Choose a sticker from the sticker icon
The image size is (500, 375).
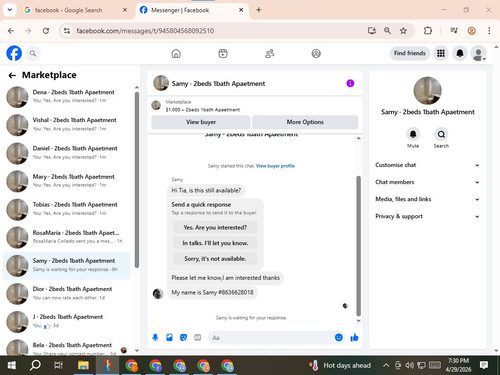[183, 337]
